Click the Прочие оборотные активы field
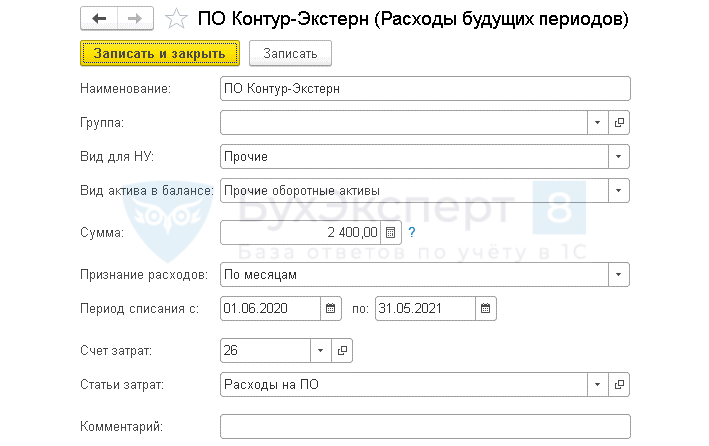This screenshot has height=446, width=709. pos(414,190)
